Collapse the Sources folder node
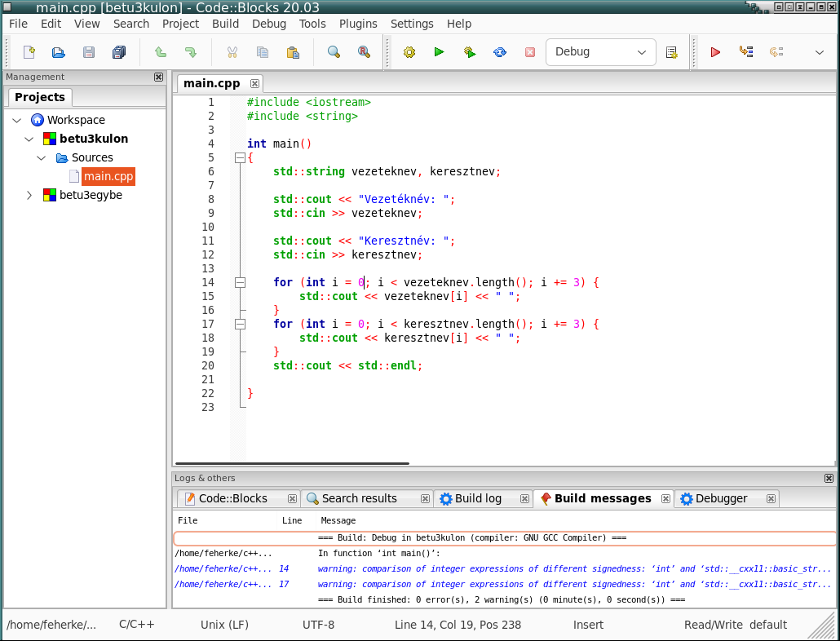This screenshot has height=641, width=840. 42,158
